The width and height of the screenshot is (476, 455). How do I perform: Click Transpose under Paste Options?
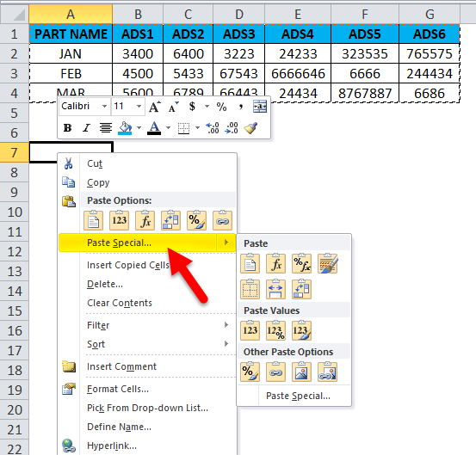pos(170,220)
